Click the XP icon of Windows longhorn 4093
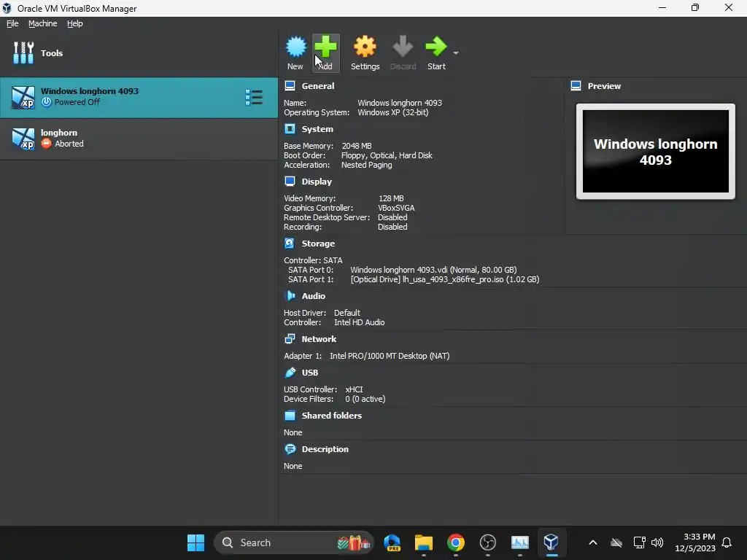Image resolution: width=747 pixels, height=560 pixels. (23, 97)
